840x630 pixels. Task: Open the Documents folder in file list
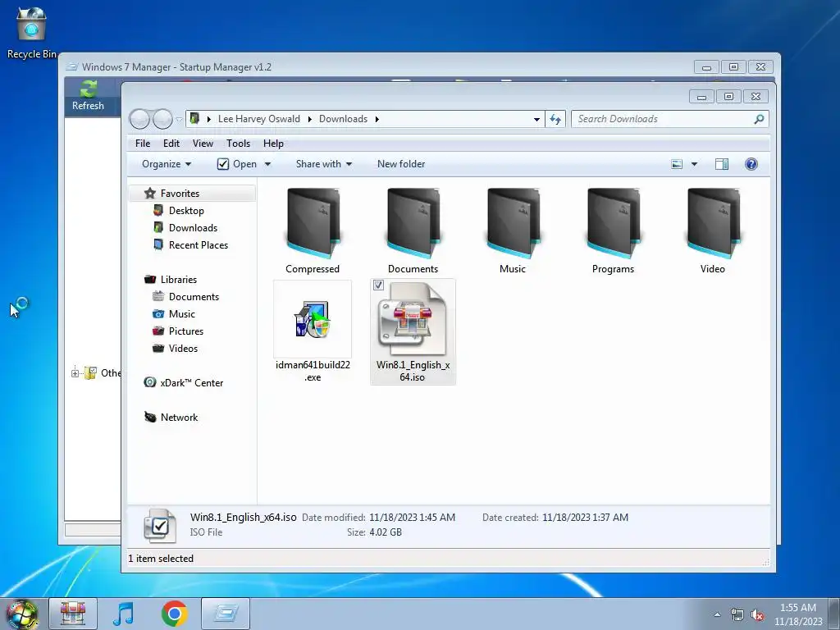click(x=413, y=231)
